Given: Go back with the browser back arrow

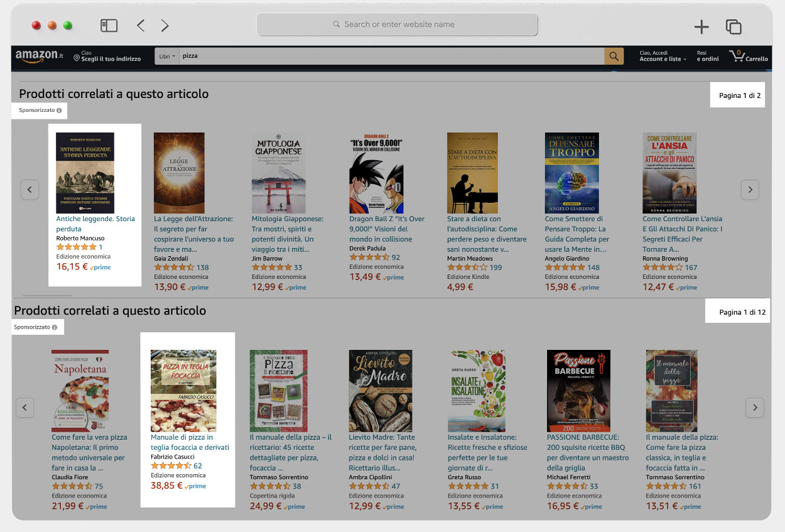Looking at the screenshot, I should tap(141, 26).
